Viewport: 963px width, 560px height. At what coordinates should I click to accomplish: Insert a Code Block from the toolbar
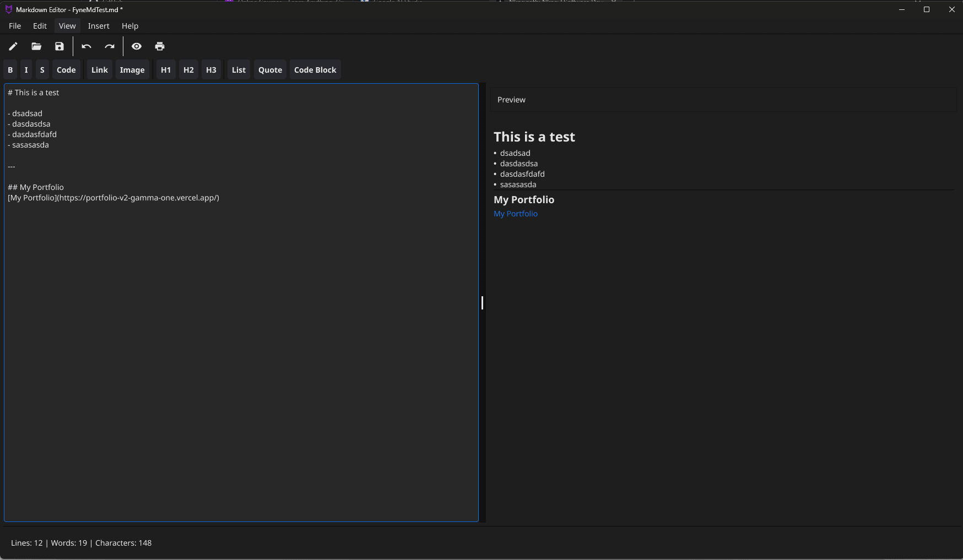(x=315, y=70)
